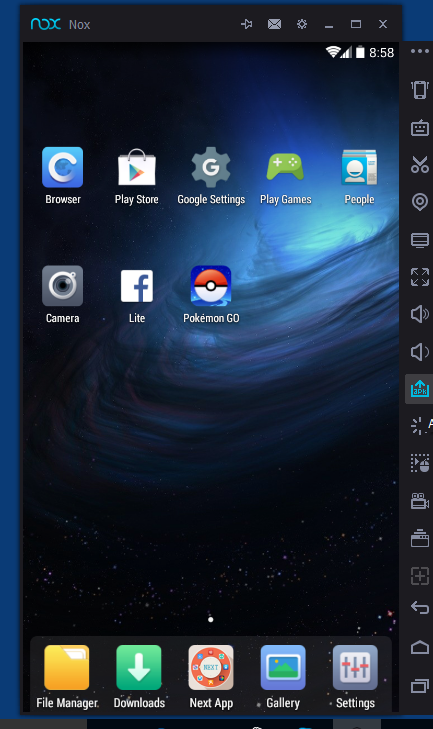Click the Android back arrow button
Screen dimensions: 433x729
pyautogui.click(x=420, y=607)
